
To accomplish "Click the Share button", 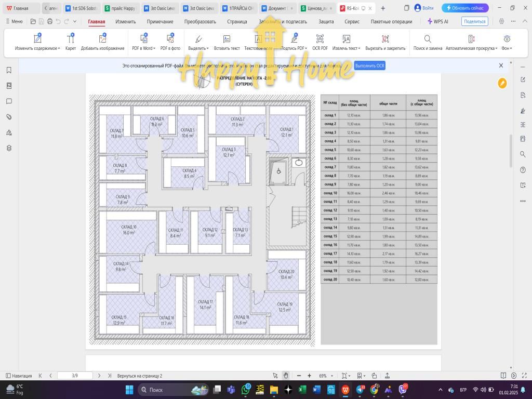I will (474, 21).
